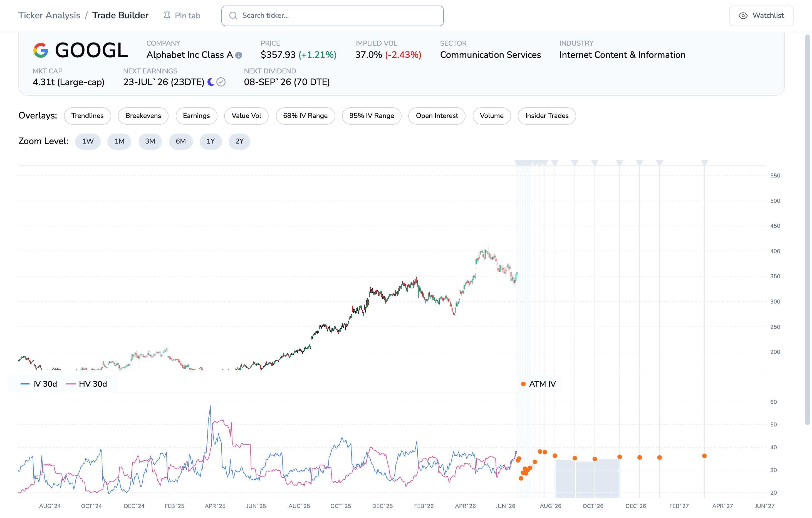Click the price change (+1.21%)
Viewport: 812px width, 518px height.
coord(317,55)
